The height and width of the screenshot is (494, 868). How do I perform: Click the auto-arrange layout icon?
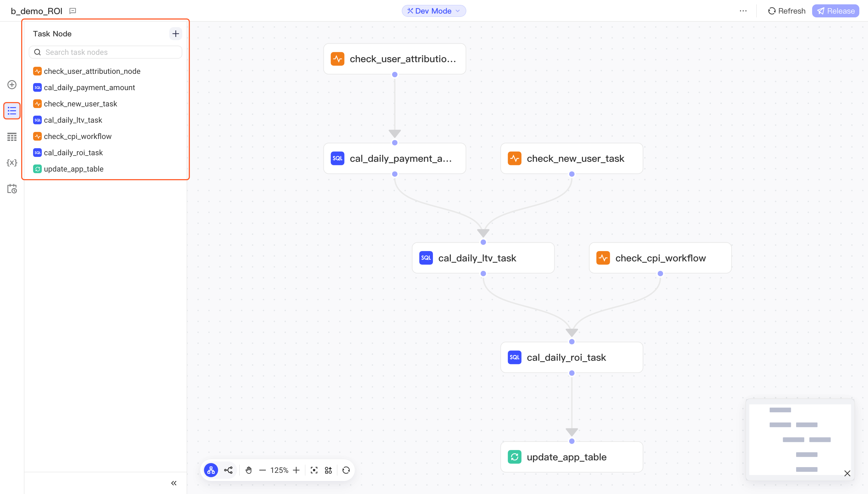(x=328, y=470)
